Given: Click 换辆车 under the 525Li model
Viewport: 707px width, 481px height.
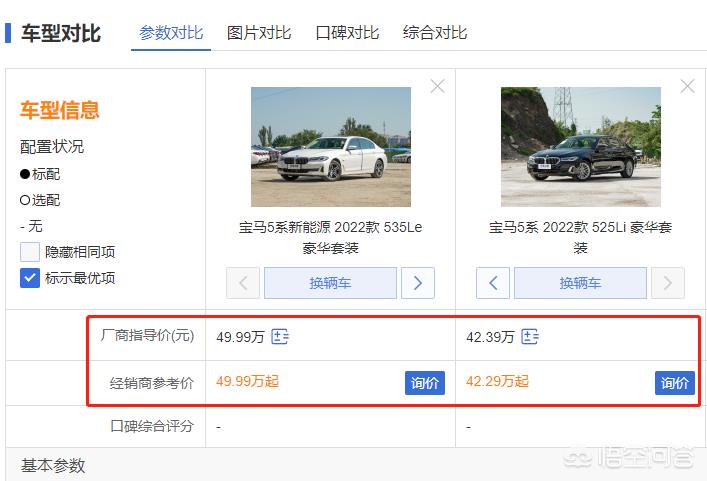Looking at the screenshot, I should point(580,283).
